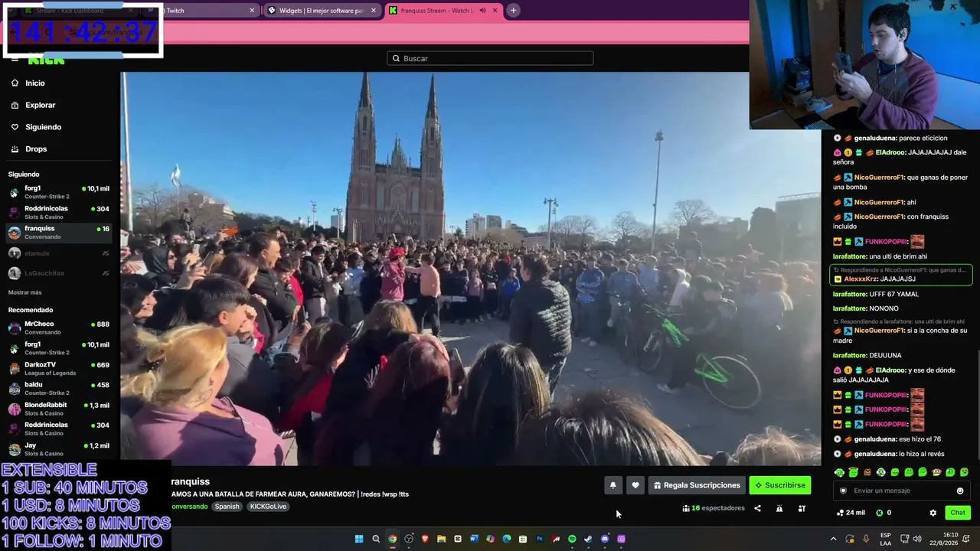This screenshot has height=551, width=980.
Task: Open the ESP LAA language switcher
Action: click(x=886, y=539)
